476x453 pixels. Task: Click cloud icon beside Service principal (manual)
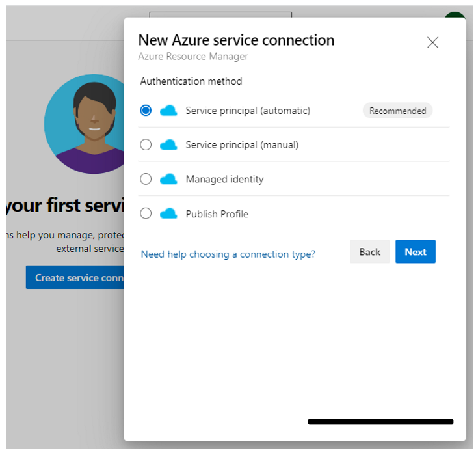[168, 144]
